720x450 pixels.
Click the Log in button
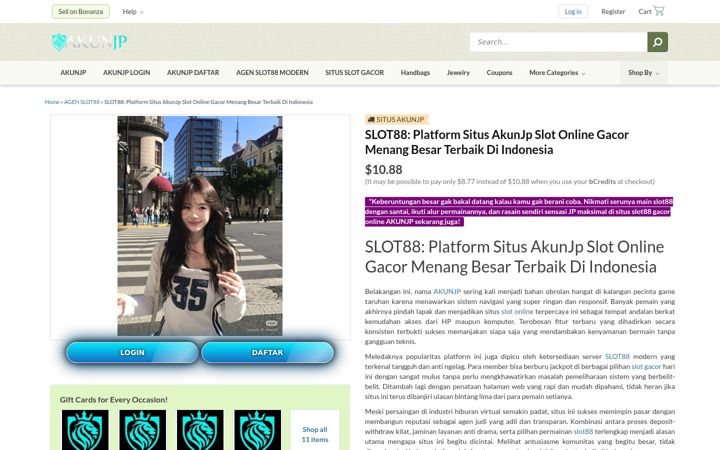[573, 11]
